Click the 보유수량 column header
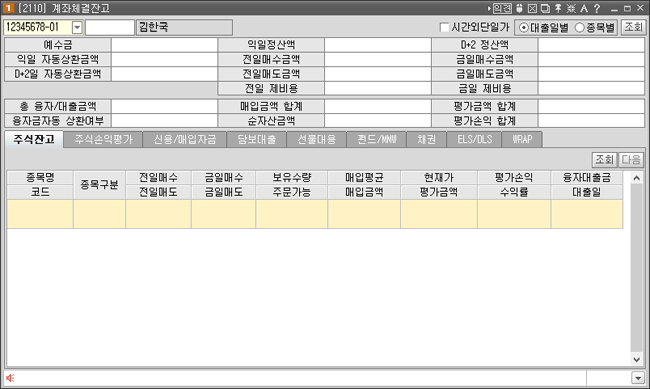The width and height of the screenshot is (650, 389). [291, 178]
